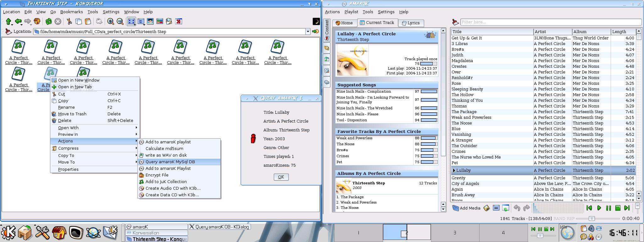Click the Cut scissors toolbar icon
644x242 pixels.
69,21
